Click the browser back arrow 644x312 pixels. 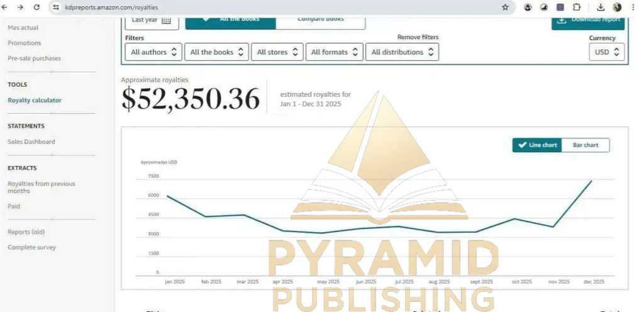point(6,7)
